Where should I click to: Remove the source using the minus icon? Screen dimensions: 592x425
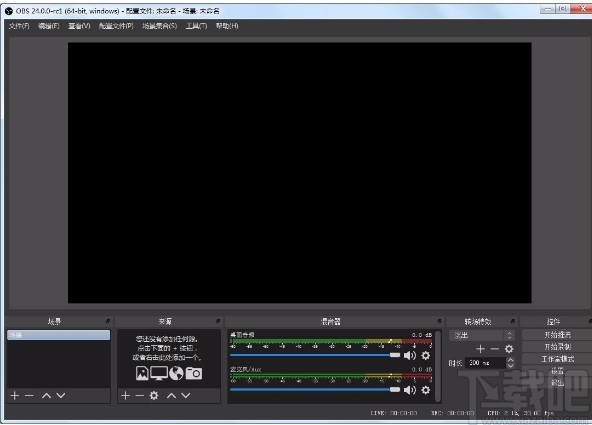pyautogui.click(x=140, y=396)
